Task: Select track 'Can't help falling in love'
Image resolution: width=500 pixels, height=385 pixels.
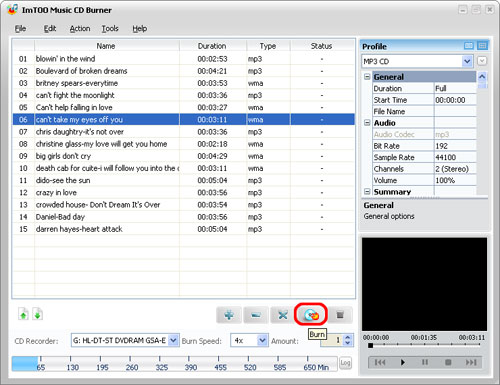Action: pyautogui.click(x=184, y=108)
